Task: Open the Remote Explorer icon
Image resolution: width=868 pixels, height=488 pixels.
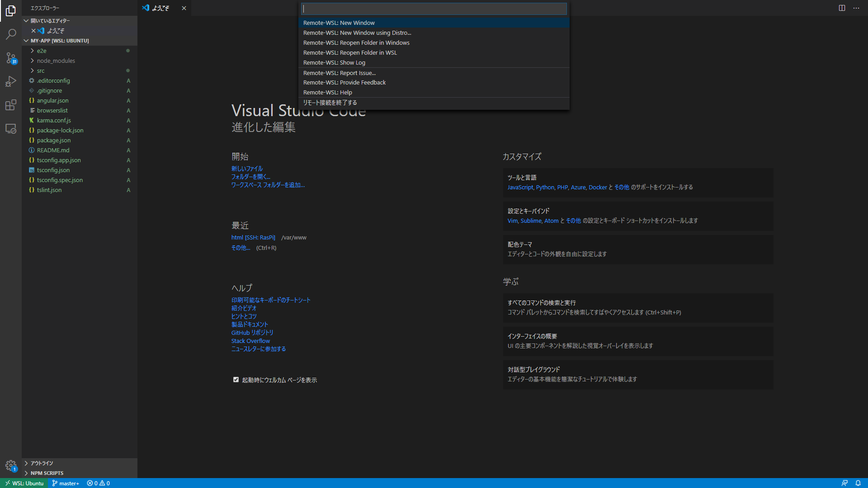Action: [x=11, y=129]
